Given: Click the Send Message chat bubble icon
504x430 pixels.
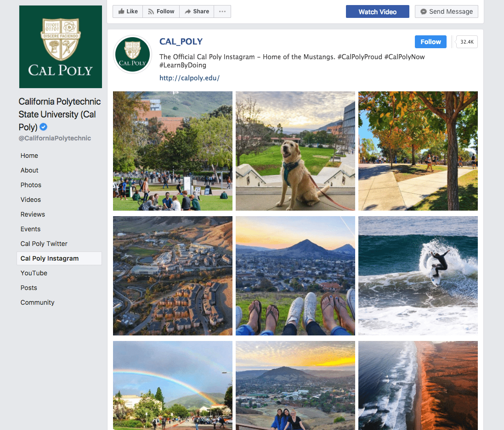Looking at the screenshot, I should coord(424,11).
